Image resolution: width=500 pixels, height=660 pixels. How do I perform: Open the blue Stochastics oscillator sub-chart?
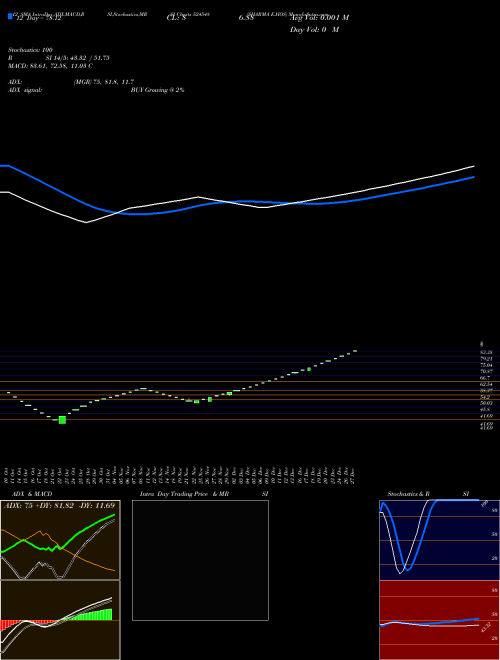coord(439,540)
